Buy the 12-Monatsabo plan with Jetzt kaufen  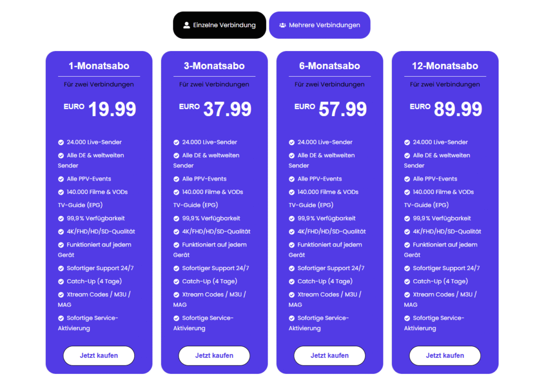[x=445, y=355]
